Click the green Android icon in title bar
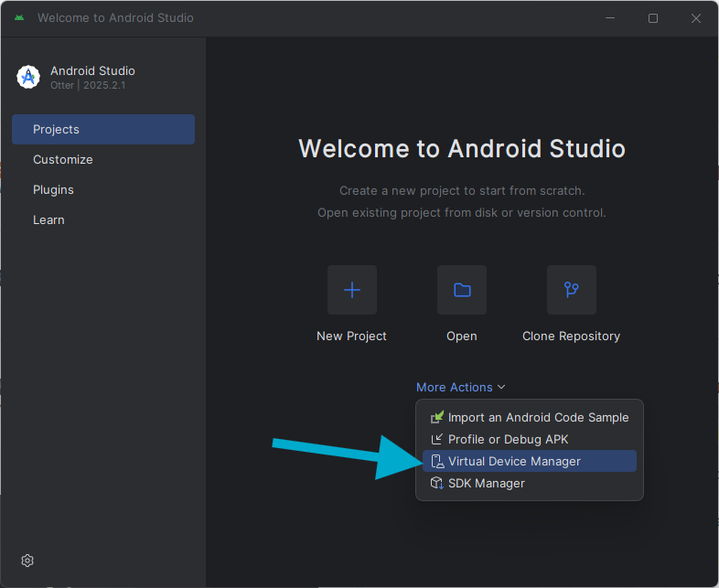719x588 pixels. [19, 18]
